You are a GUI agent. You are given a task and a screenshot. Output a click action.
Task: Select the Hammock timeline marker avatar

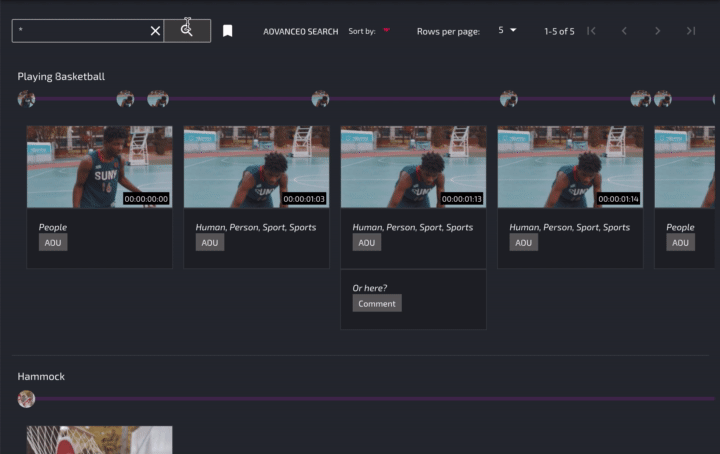[27, 399]
